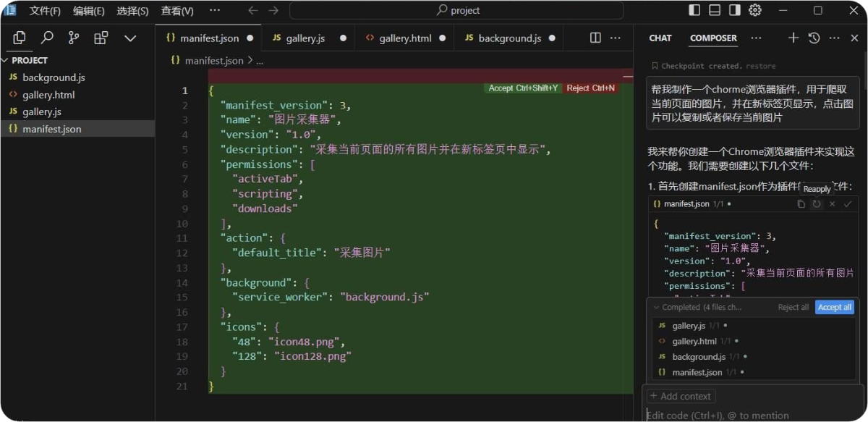Open the ellipsis menu beside the history icon
The height and width of the screenshot is (422, 868).
coord(834,38)
